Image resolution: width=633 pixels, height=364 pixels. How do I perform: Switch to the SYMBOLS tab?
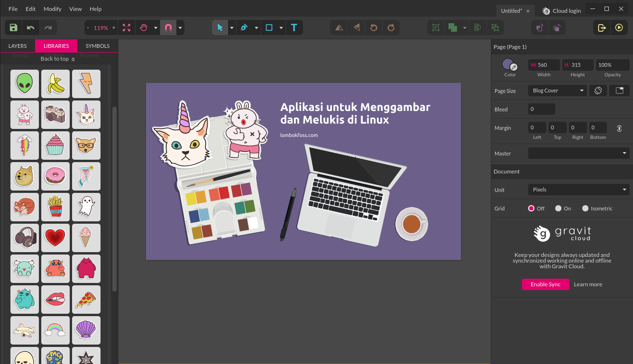click(97, 45)
